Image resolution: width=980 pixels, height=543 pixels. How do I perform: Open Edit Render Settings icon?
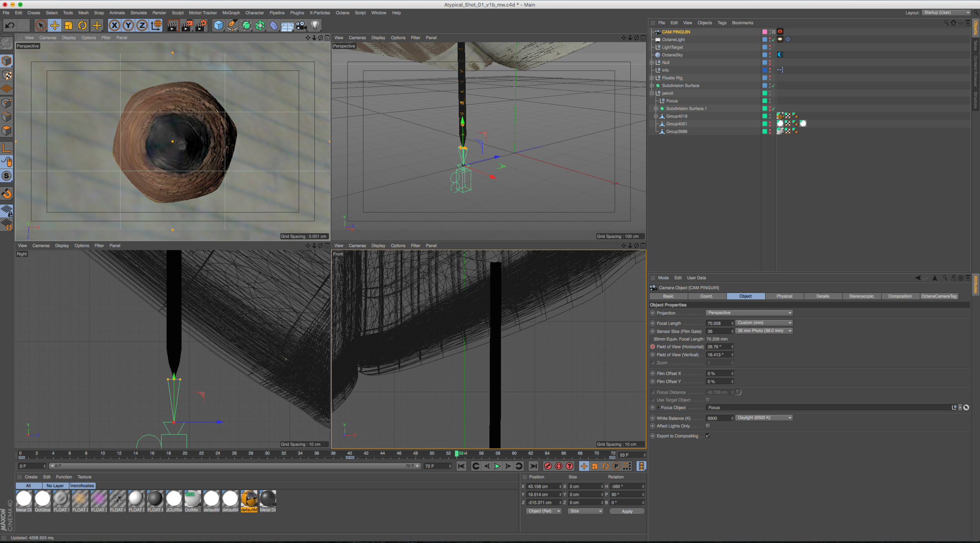(x=201, y=25)
